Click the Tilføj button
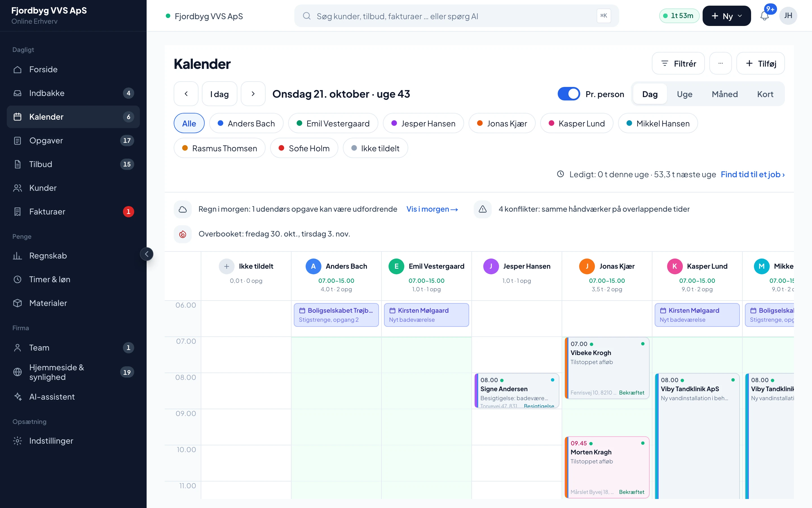The image size is (812, 508). coord(760,63)
